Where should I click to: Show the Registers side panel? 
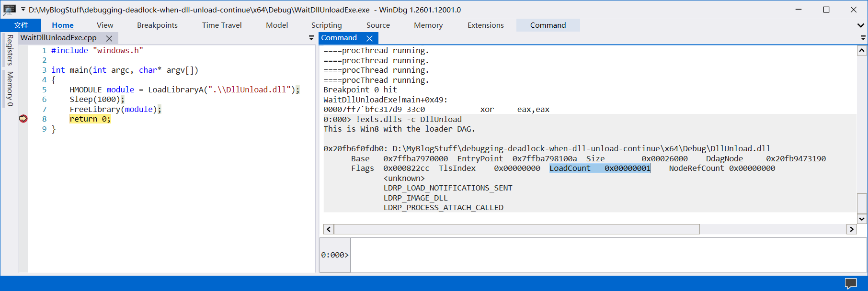10,50
